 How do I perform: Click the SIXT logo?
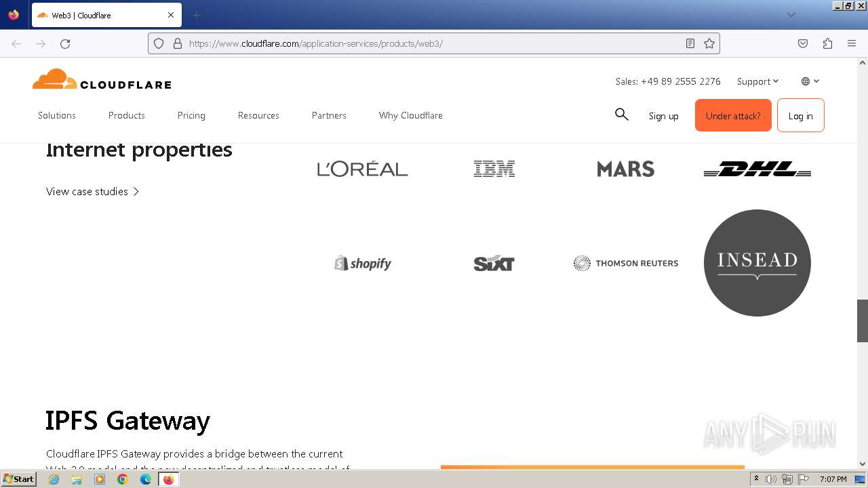(x=494, y=263)
